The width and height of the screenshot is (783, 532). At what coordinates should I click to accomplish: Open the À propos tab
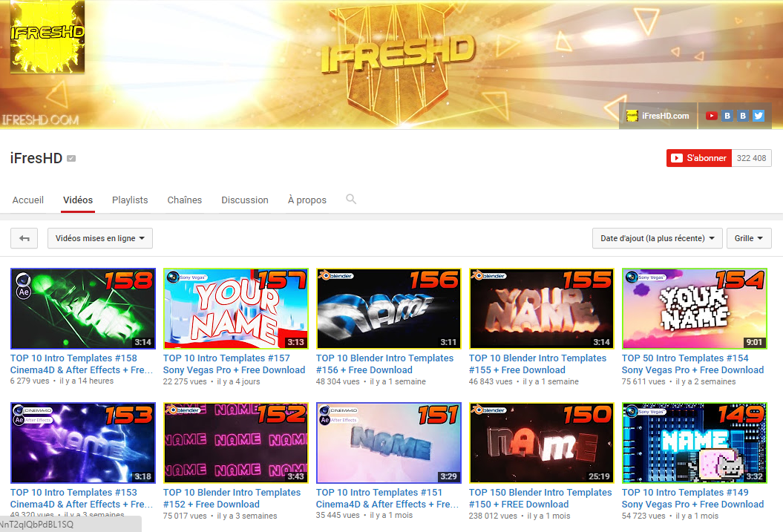(x=307, y=200)
